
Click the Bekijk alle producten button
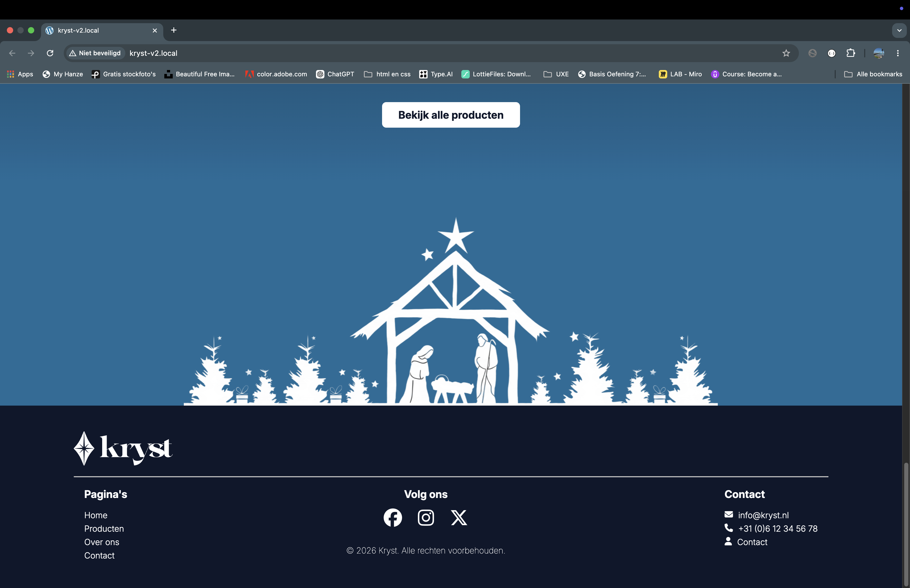click(x=451, y=114)
